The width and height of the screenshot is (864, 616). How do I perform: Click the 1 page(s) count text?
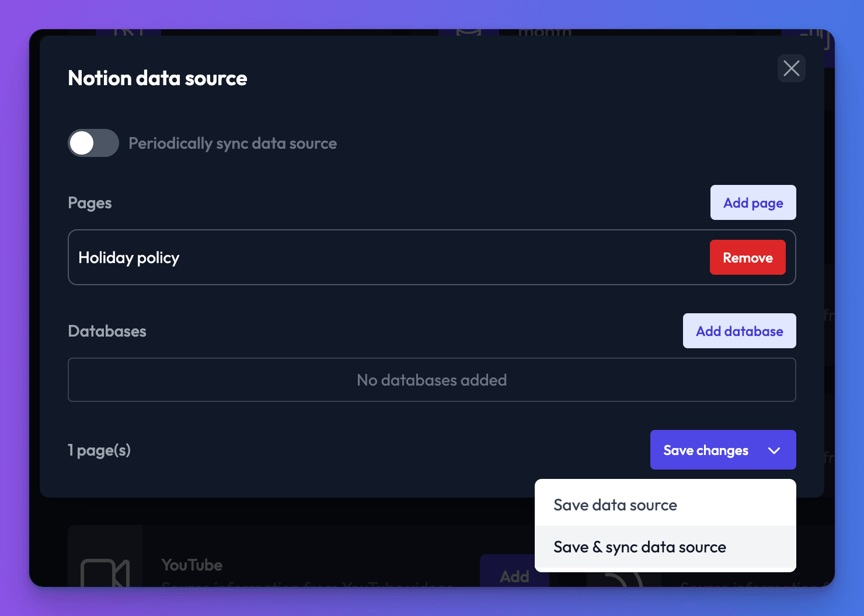(99, 450)
